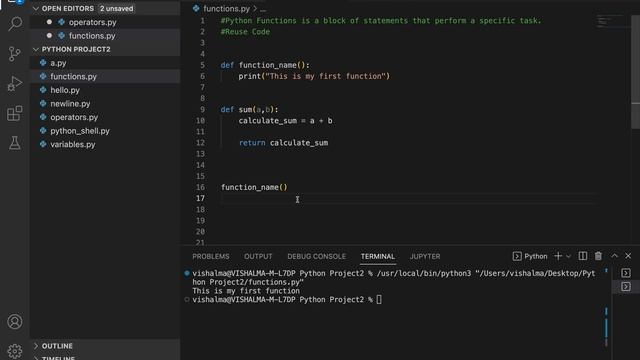Viewport: 640px width, 360px height.
Task: Open the Source Control view
Action: [15, 53]
